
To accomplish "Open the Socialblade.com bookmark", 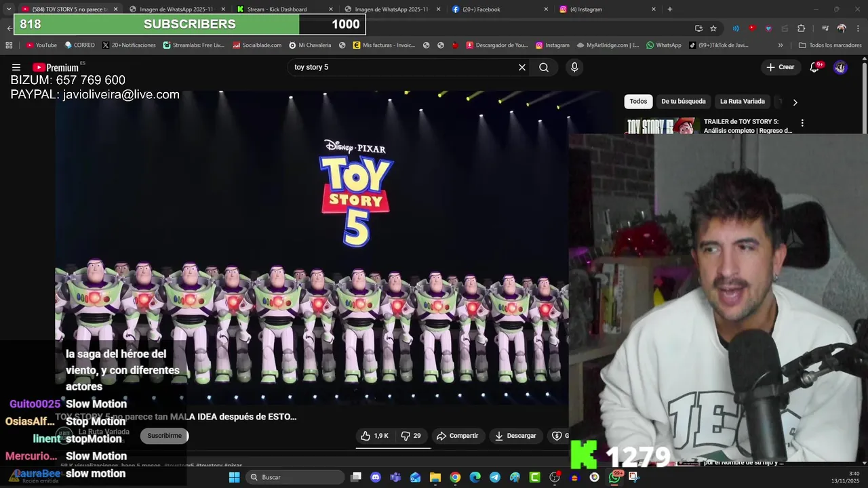I will 257,45.
